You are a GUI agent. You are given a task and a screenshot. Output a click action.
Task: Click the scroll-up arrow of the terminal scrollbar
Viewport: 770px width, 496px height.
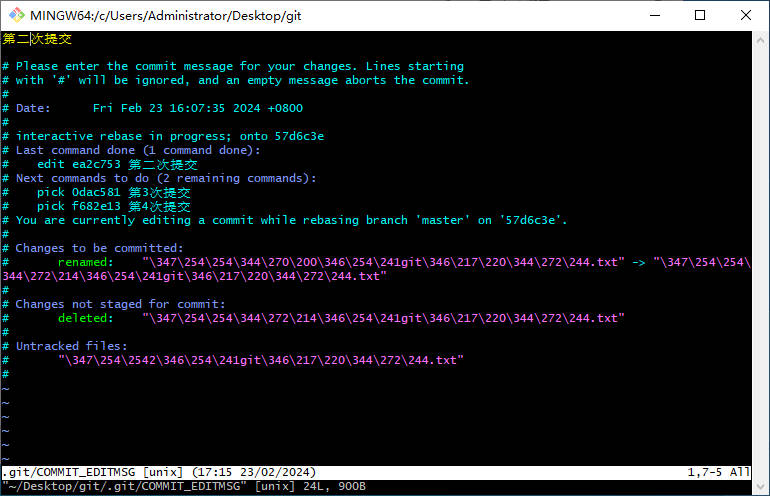pyautogui.click(x=760, y=40)
